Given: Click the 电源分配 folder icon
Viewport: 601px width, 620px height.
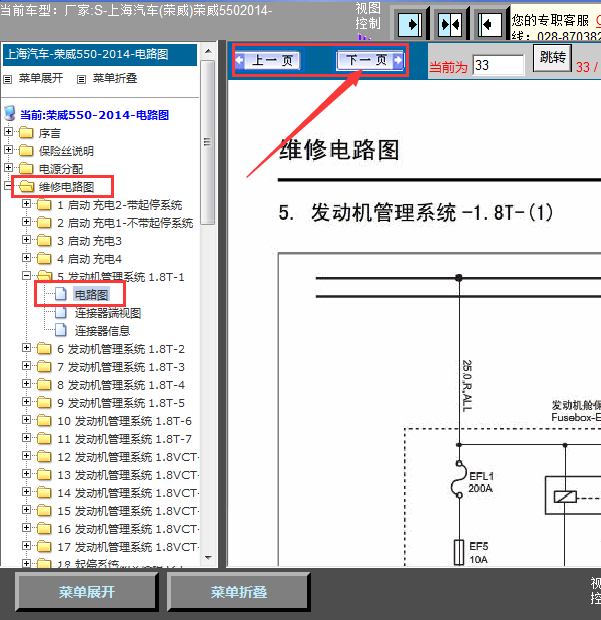Looking at the screenshot, I should coord(26,168).
